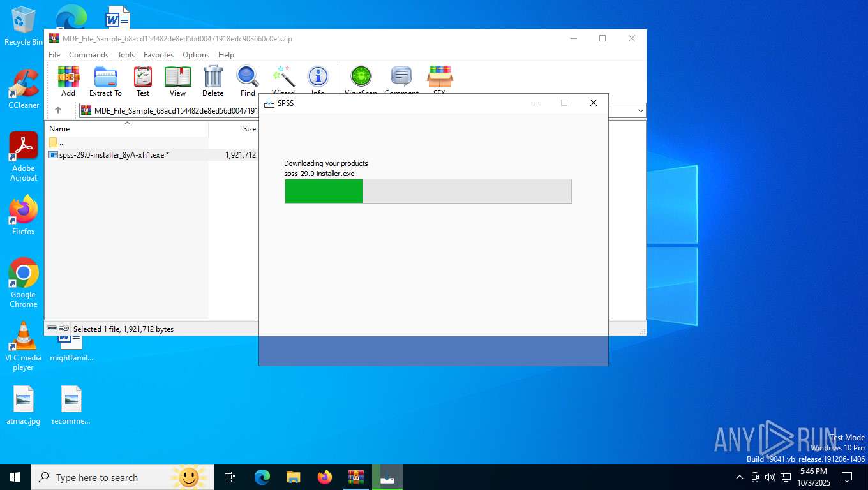Select VLC media player desktop icon
The height and width of the screenshot is (490, 868).
pyautogui.click(x=24, y=346)
